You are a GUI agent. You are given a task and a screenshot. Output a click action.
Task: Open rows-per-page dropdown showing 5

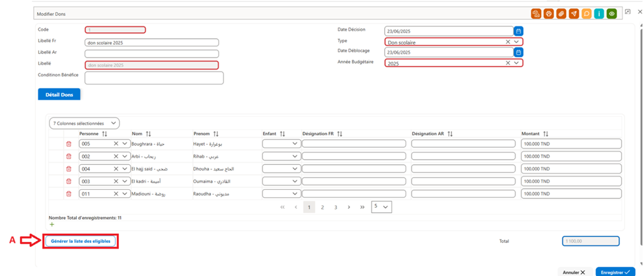pyautogui.click(x=382, y=207)
